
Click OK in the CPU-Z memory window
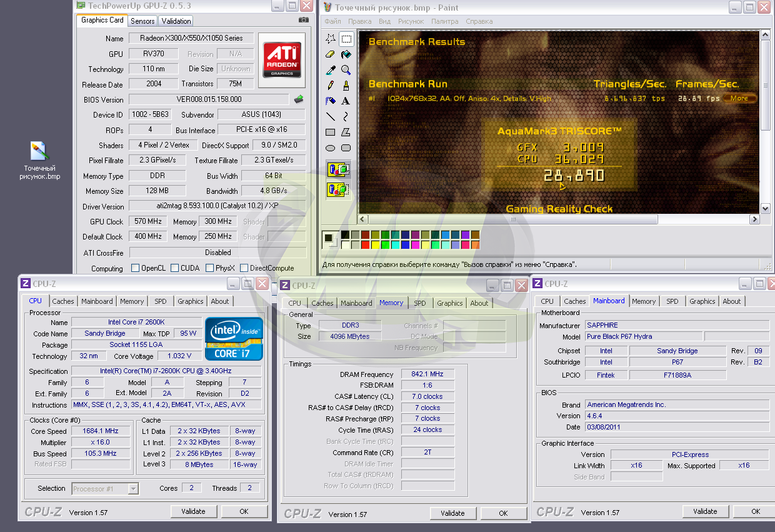504,513
